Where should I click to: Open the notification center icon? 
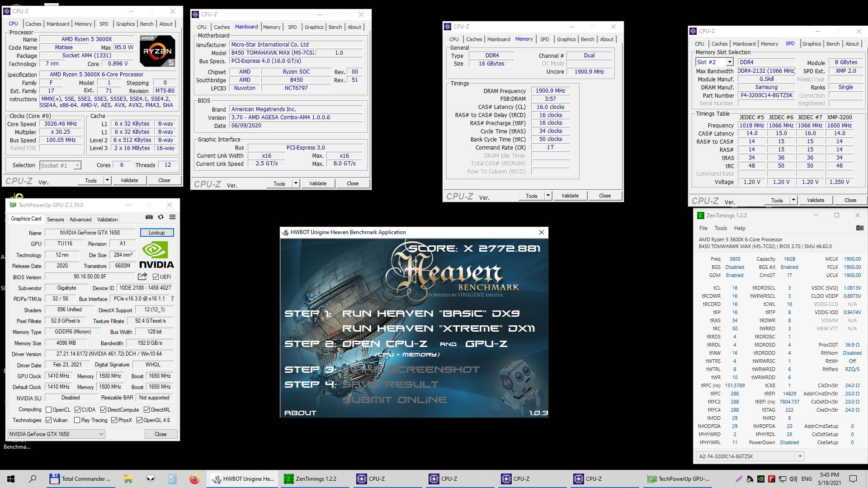[853, 479]
